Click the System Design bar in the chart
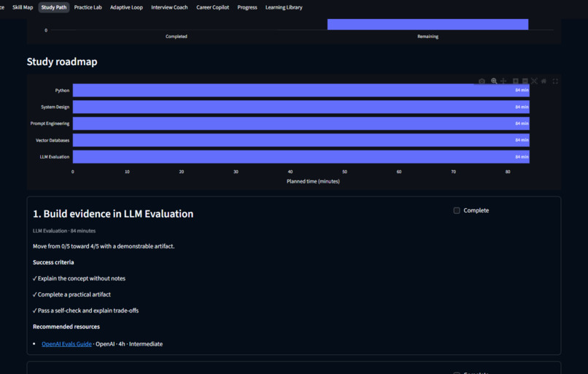This screenshot has width=588, height=374. pyautogui.click(x=301, y=107)
